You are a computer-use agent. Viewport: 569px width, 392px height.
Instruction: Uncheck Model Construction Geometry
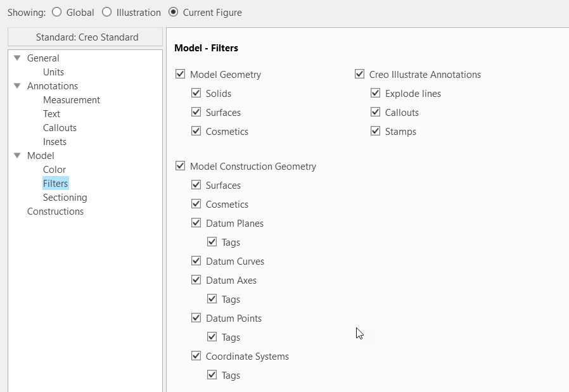pyautogui.click(x=179, y=166)
